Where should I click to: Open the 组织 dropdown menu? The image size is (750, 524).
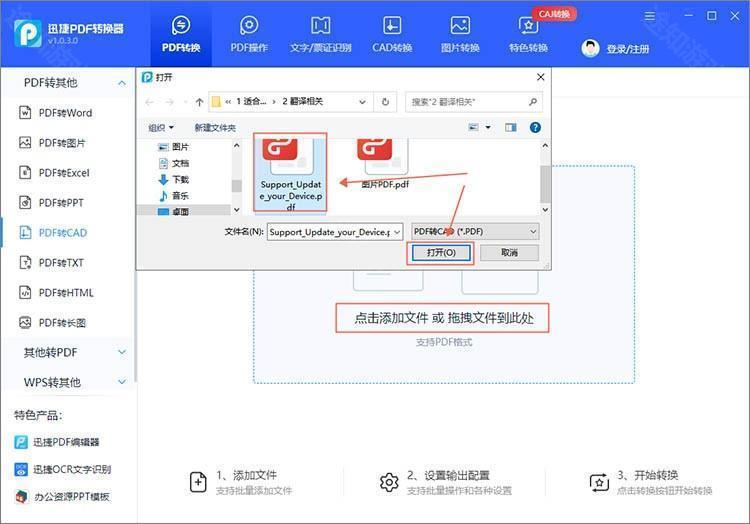point(161,128)
